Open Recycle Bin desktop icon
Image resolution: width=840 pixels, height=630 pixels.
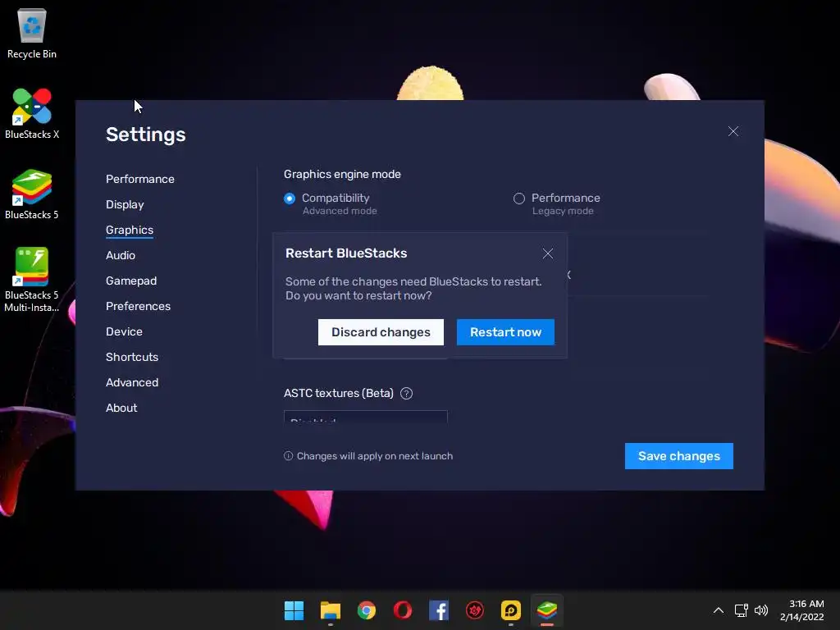pos(32,33)
